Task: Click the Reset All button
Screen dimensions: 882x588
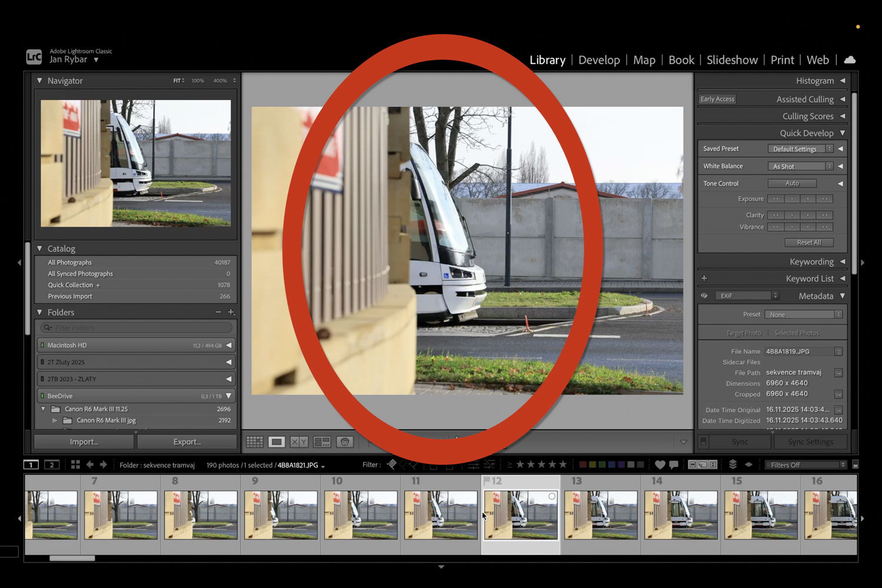Action: pos(808,242)
